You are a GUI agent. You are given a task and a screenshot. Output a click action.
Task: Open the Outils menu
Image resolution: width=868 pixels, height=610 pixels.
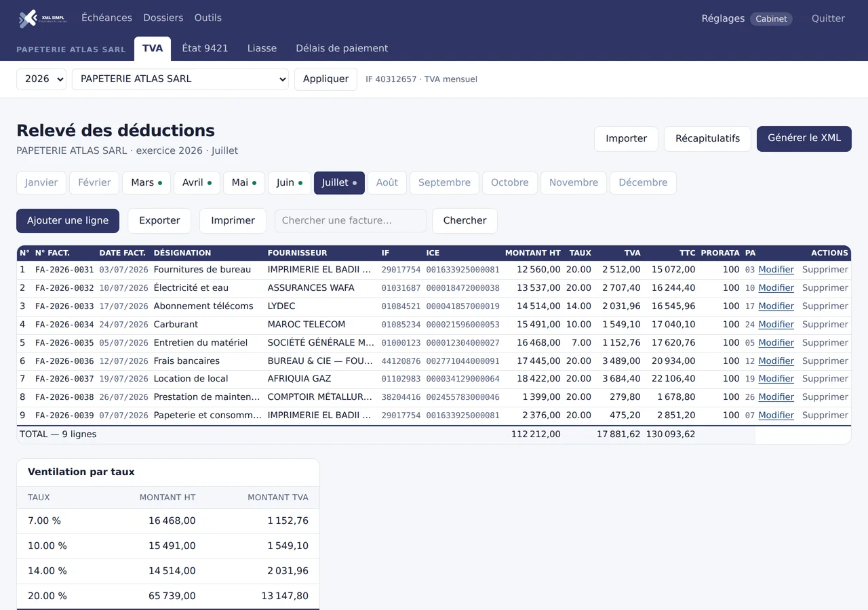click(208, 18)
